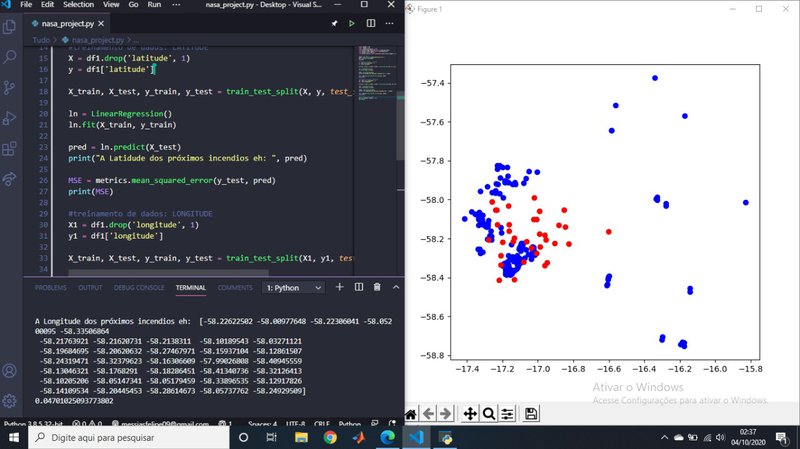Viewport: 800px width, 449px height.
Task: Click Python 3.8.5 32-bit interpreter in status bar
Action: [x=34, y=423]
